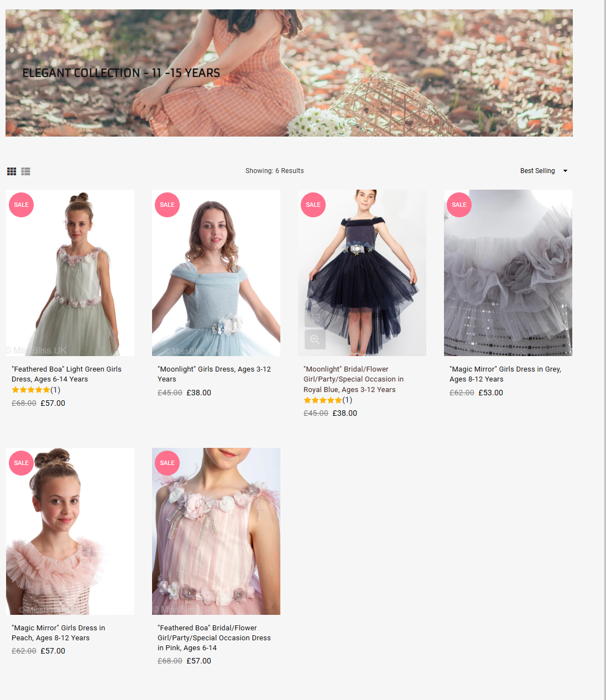The image size is (606, 700).
Task: Switch to grid view layout
Action: [x=12, y=171]
